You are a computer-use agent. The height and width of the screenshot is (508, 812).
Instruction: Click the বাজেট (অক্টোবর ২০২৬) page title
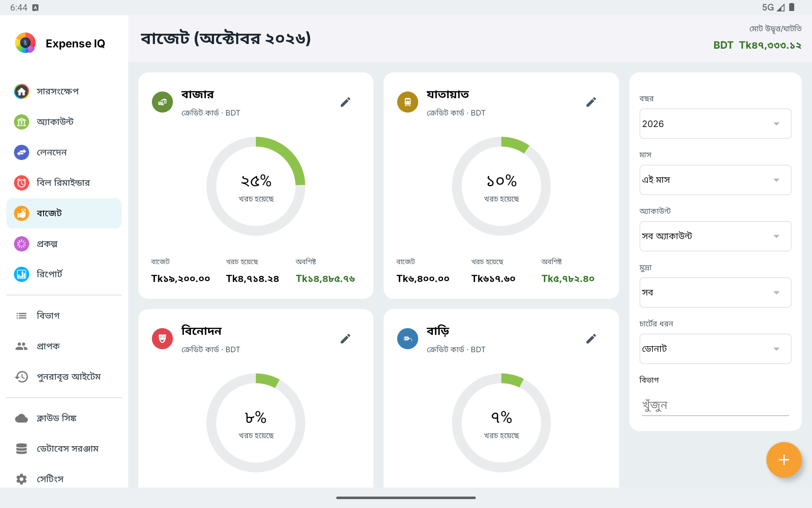pos(226,39)
